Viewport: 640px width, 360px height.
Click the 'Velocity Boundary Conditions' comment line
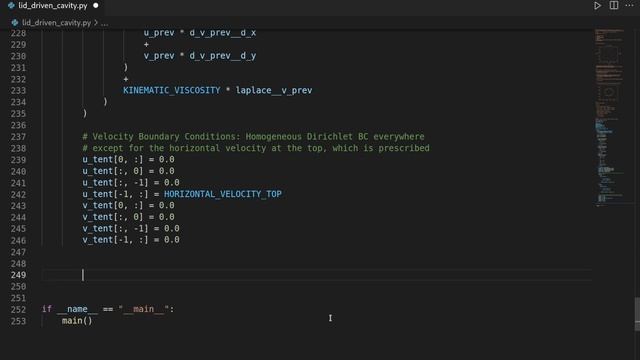tap(253, 137)
